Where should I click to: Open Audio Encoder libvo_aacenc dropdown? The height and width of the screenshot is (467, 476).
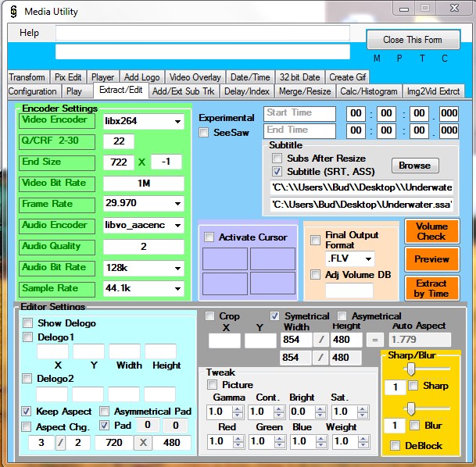178,226
